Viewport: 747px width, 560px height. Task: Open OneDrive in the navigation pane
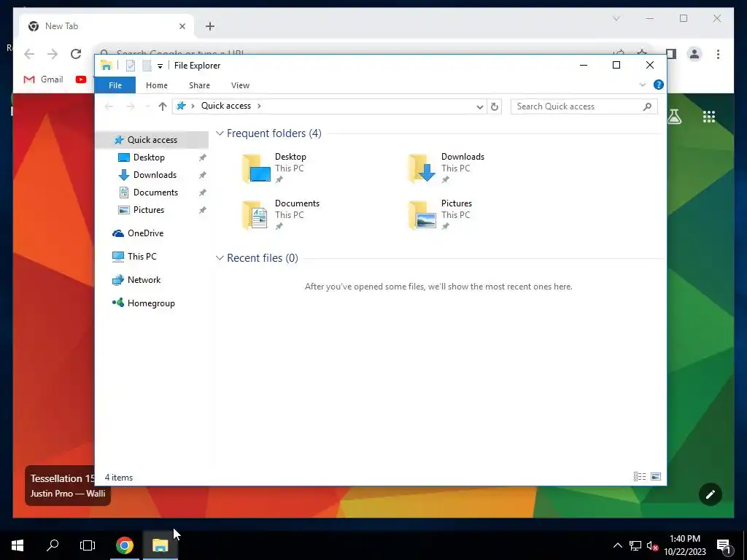(145, 233)
